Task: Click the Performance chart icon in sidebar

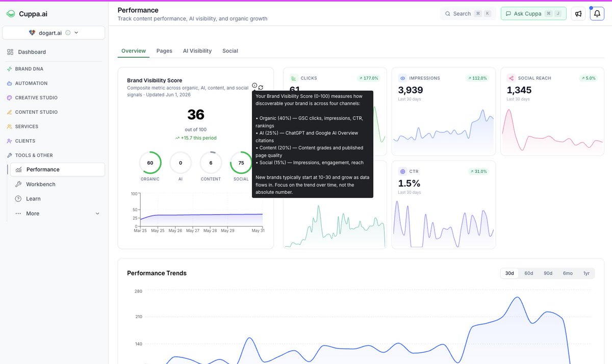Action: [x=18, y=170]
